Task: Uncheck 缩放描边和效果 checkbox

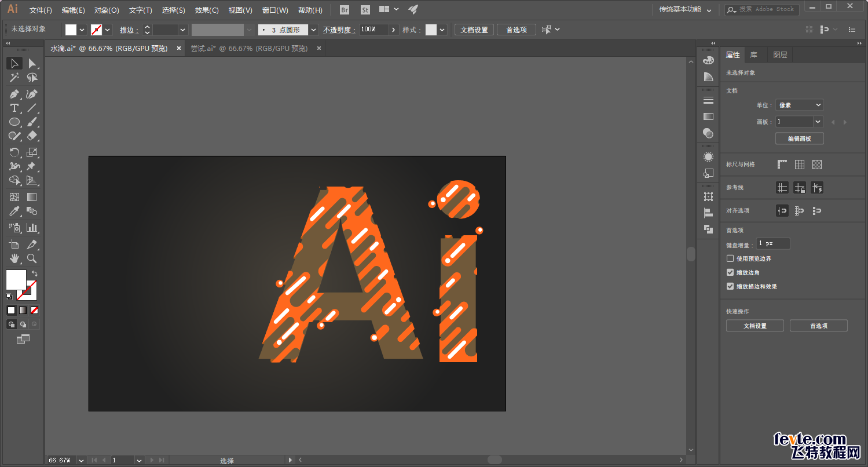Action: (730, 286)
